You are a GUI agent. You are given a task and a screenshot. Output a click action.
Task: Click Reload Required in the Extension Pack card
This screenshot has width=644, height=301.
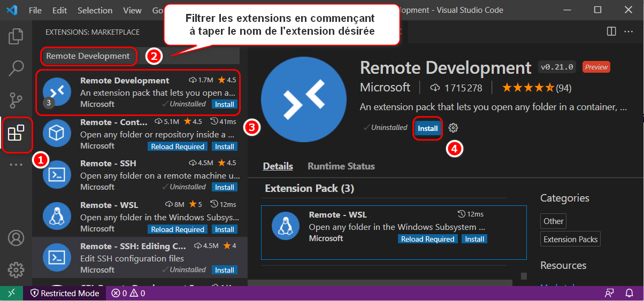(x=428, y=239)
